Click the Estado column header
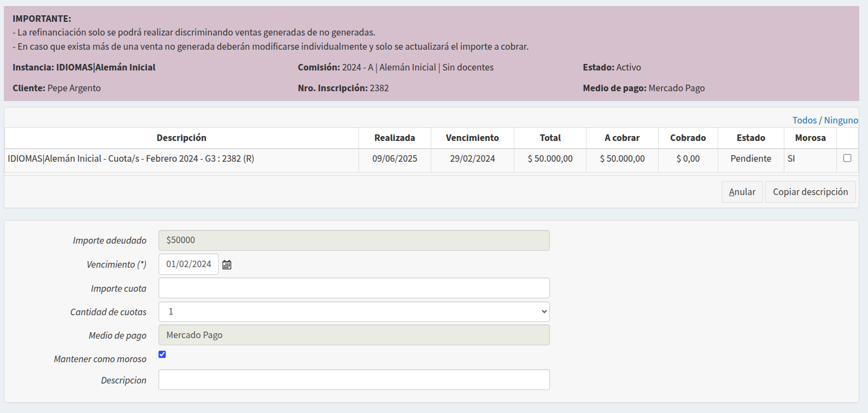 pyautogui.click(x=750, y=138)
